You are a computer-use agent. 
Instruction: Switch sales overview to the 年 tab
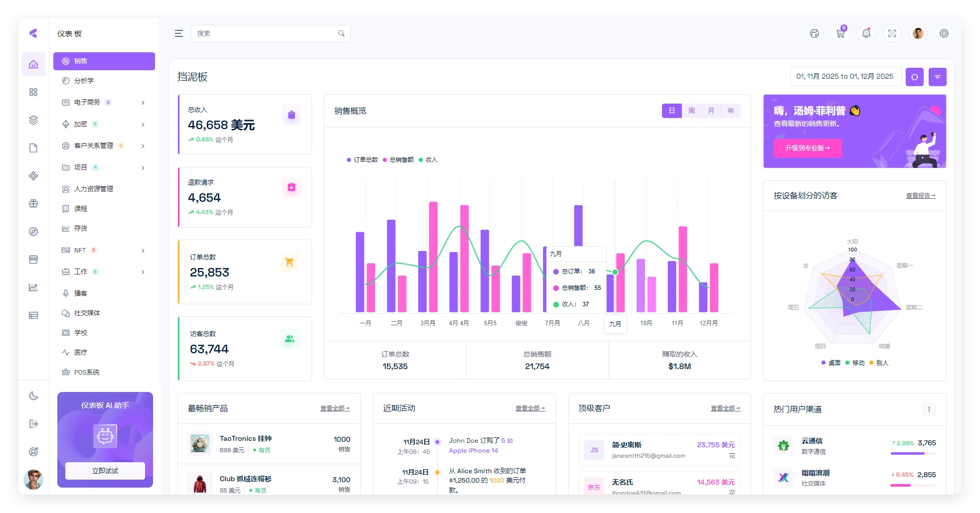click(x=731, y=111)
